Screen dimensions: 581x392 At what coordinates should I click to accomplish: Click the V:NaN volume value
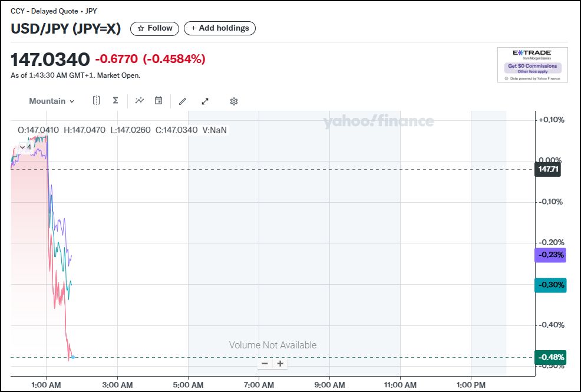[214, 130]
